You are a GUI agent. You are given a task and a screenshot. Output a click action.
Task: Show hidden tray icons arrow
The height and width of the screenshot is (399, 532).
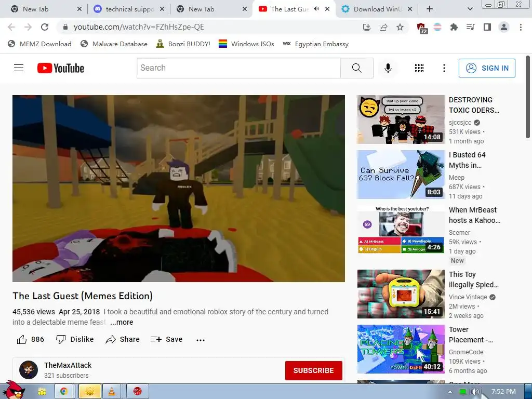(x=450, y=392)
